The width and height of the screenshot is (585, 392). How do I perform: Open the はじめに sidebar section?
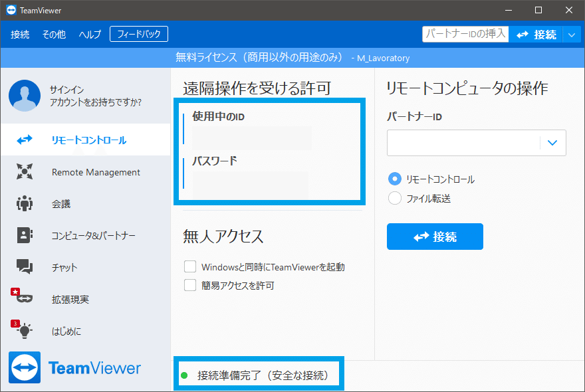(x=86, y=331)
